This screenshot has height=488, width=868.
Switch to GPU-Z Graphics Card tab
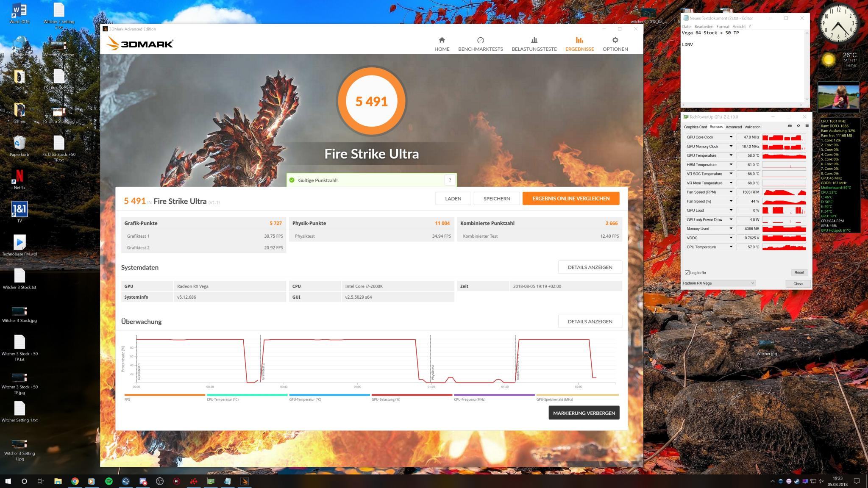pos(695,127)
